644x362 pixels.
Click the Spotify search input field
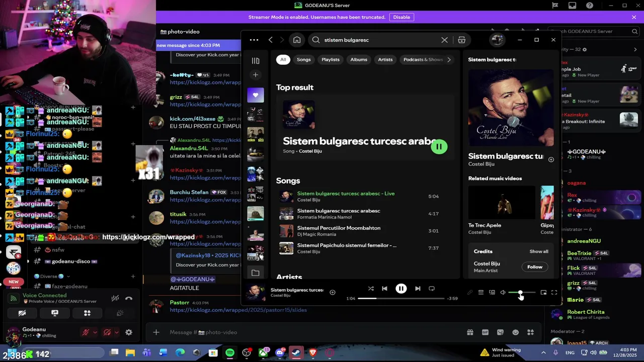tap(380, 40)
